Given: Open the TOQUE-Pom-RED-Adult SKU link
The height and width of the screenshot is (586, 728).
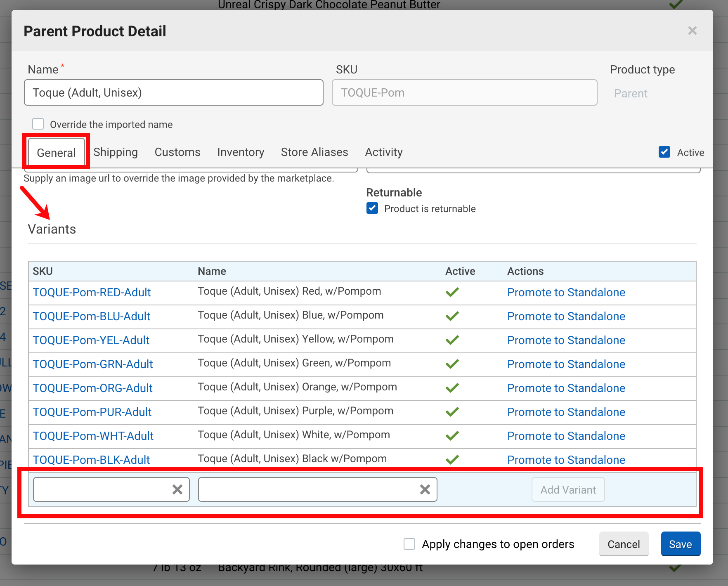Looking at the screenshot, I should coord(92,292).
